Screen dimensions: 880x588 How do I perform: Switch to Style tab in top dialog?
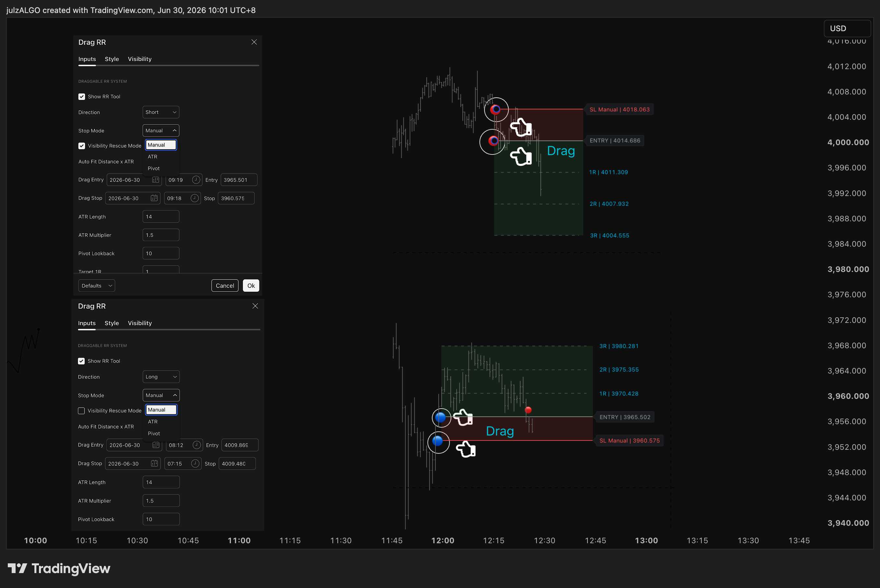pyautogui.click(x=112, y=59)
